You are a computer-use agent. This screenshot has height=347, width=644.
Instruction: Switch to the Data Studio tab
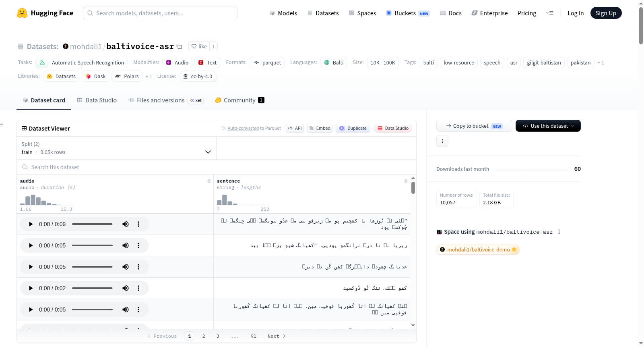pos(97,100)
